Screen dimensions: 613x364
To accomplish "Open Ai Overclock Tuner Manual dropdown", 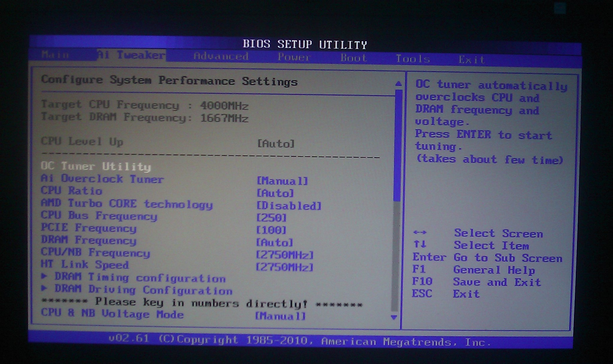I will coord(282,181).
